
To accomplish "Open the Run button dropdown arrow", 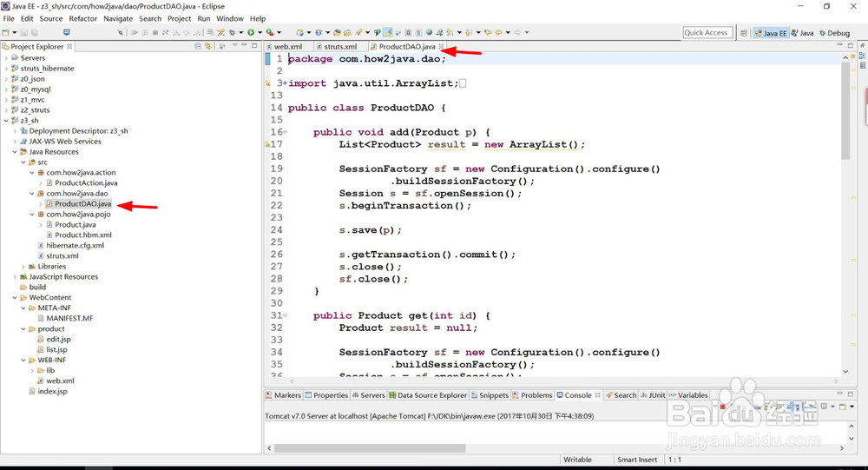I will click(x=259, y=33).
